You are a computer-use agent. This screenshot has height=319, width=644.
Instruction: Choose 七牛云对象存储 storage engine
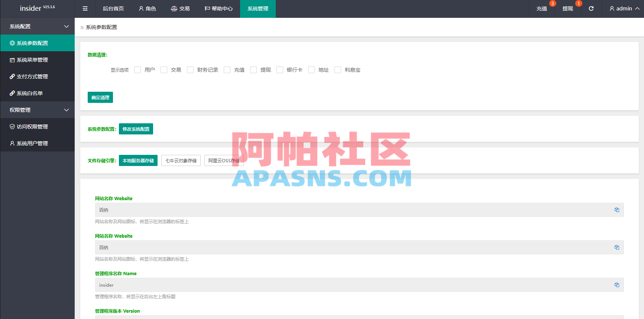pos(181,160)
